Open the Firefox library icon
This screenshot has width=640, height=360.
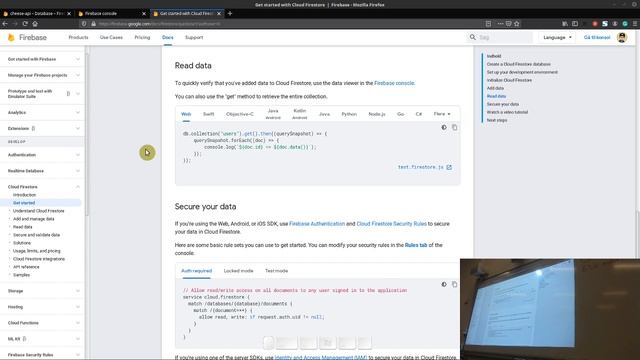point(565,24)
